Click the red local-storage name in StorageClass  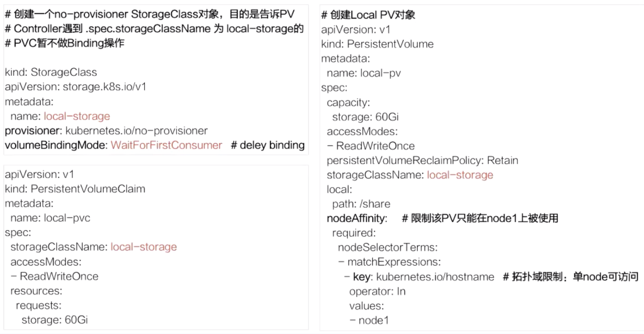77,116
